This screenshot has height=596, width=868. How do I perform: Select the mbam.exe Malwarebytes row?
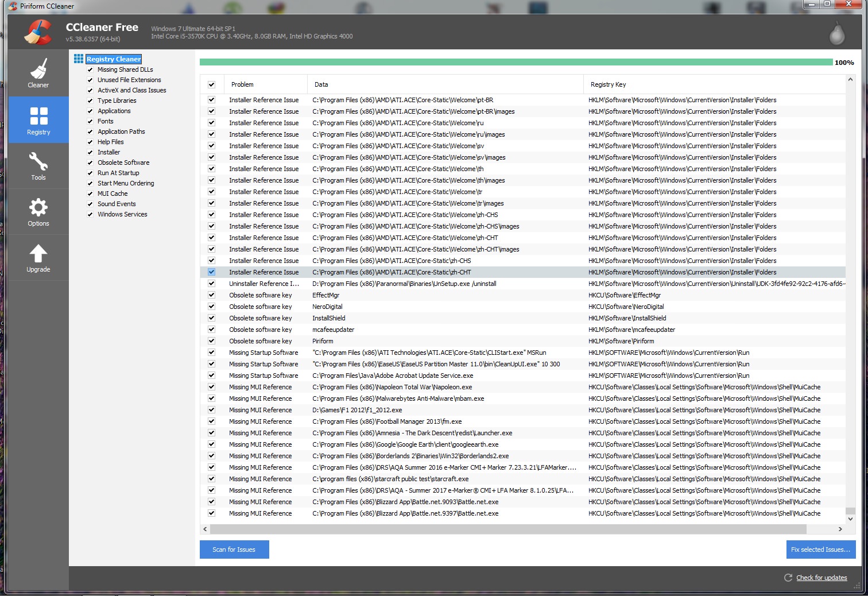(x=523, y=398)
